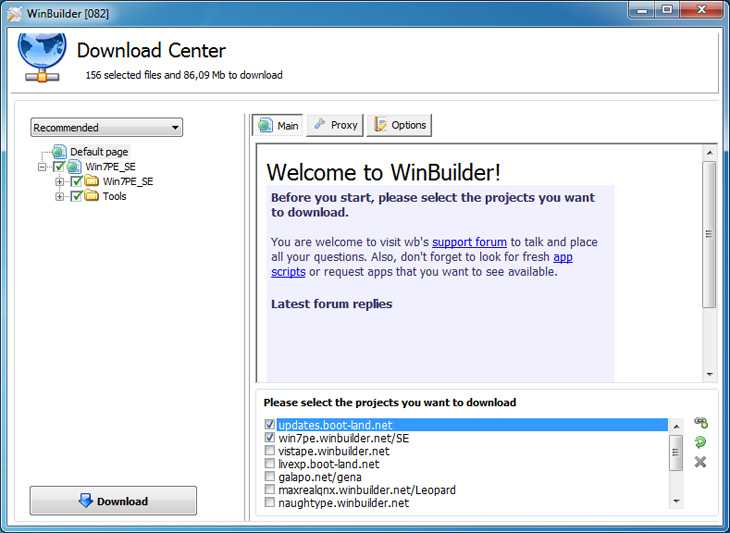Click the Tools folder icon
Screen dimensions: 730x533
(92, 196)
